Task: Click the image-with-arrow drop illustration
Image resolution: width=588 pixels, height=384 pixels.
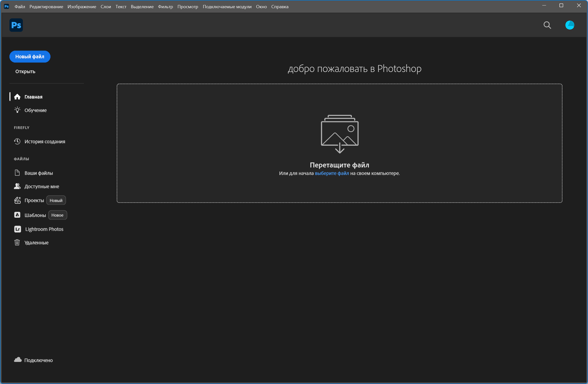Action: coord(340,134)
